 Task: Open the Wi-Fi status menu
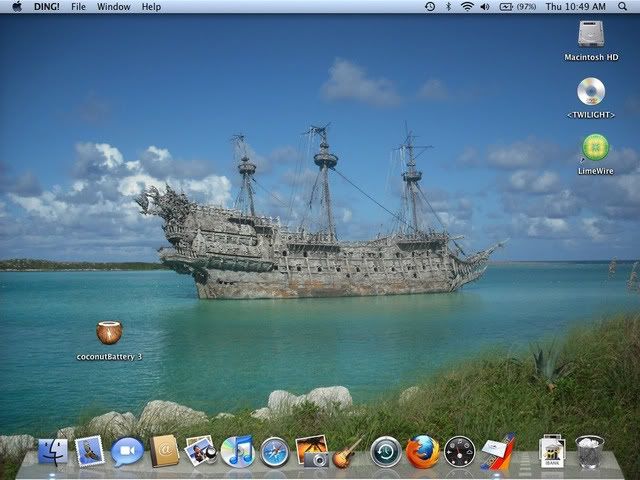pos(467,7)
